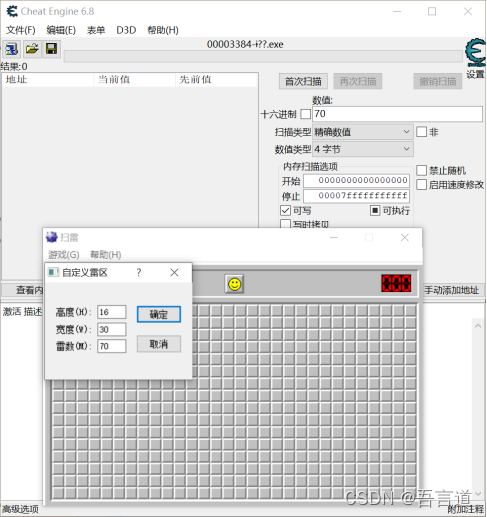Open the Minesweeper 游戏(G) menu
The height and width of the screenshot is (517, 487).
pyautogui.click(x=64, y=255)
